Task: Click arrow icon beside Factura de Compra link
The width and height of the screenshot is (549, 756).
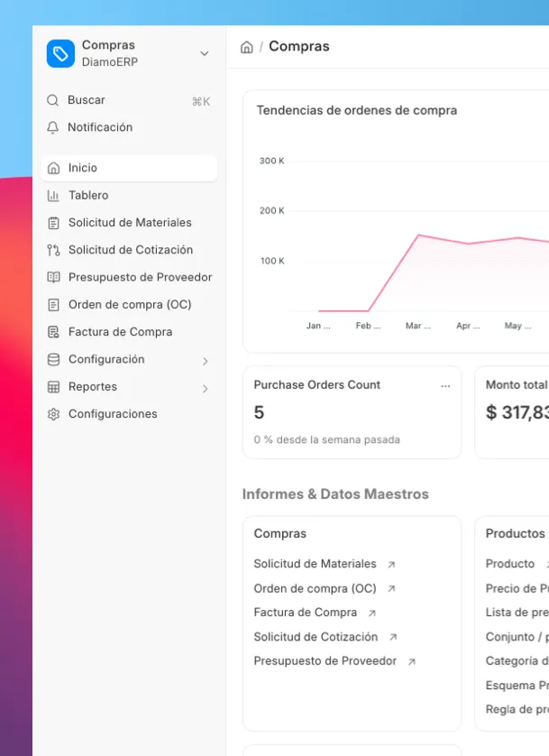Action: 371,613
